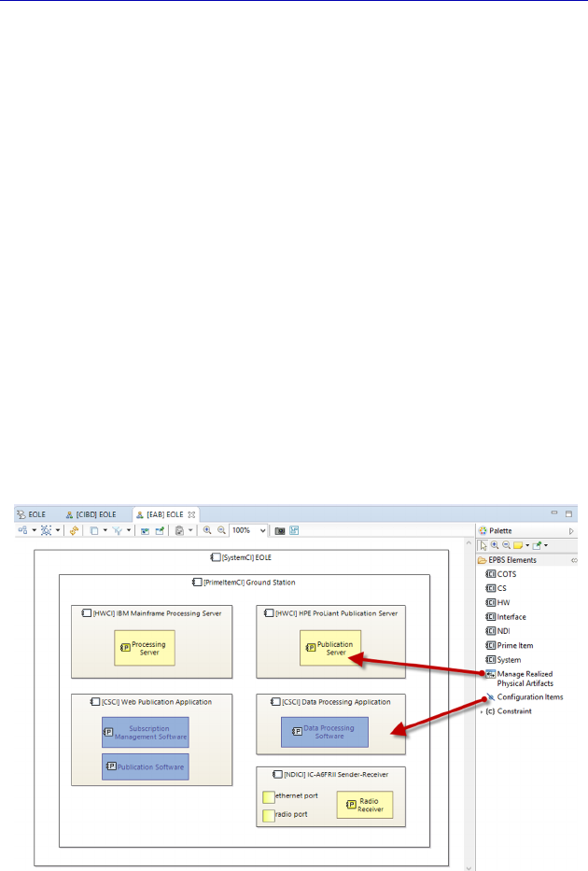This screenshot has width=588, height=871.
Task: Activate Manage Realized Physical Artifacts tool
Action: pos(519,679)
